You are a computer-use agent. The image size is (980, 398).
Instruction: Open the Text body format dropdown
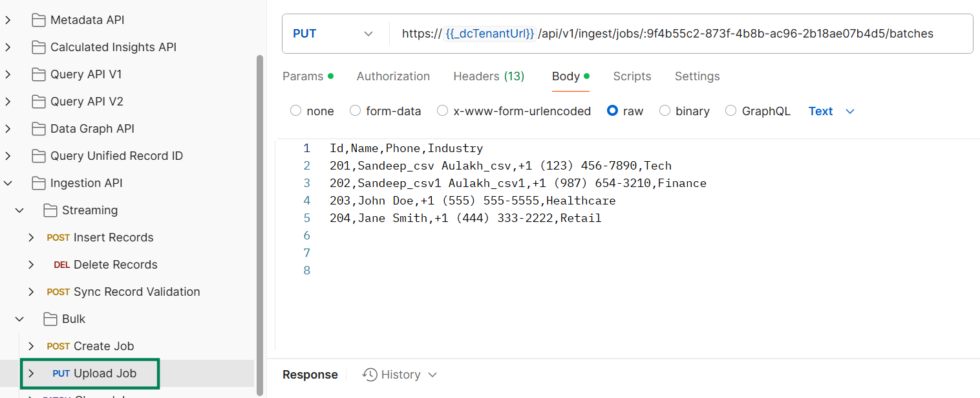(x=831, y=111)
